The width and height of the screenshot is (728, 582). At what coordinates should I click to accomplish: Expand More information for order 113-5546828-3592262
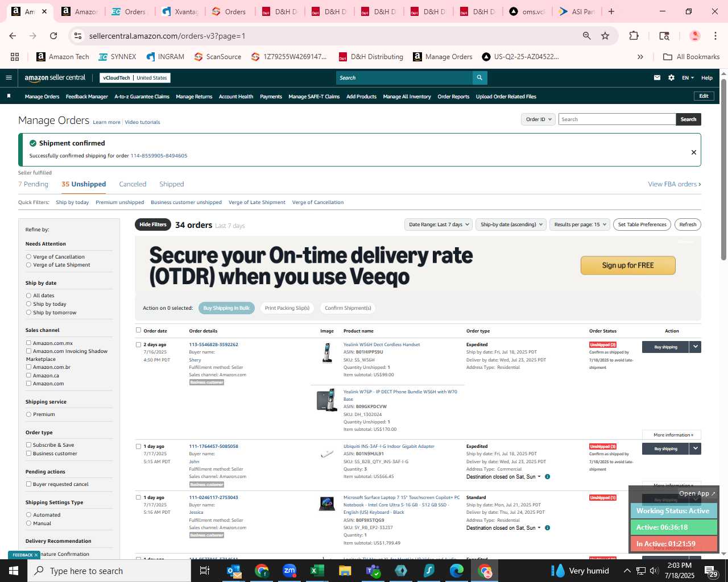(673, 435)
